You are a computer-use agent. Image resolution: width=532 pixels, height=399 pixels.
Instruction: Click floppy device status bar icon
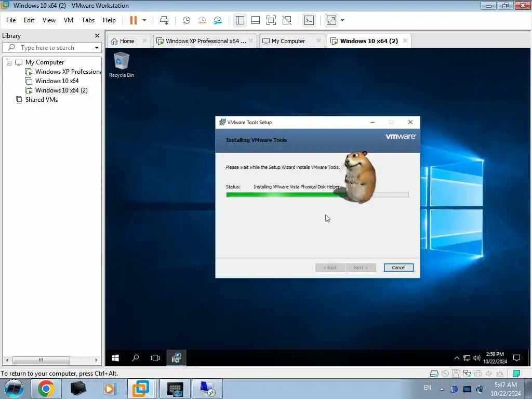tap(456, 374)
